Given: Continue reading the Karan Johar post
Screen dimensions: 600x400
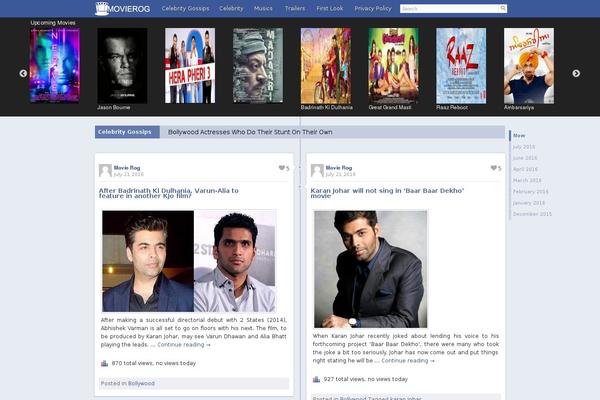Looking at the screenshot, I should pyautogui.click(x=408, y=361).
